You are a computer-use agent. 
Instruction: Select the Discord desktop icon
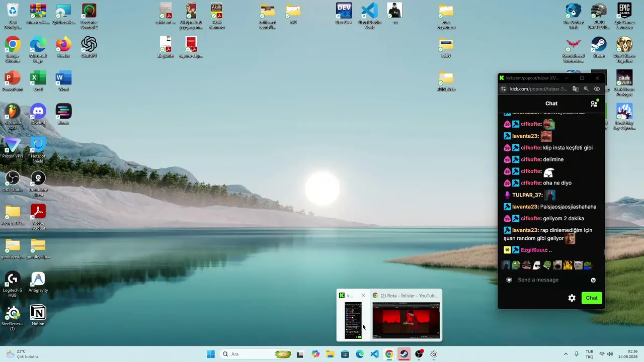coord(38,114)
